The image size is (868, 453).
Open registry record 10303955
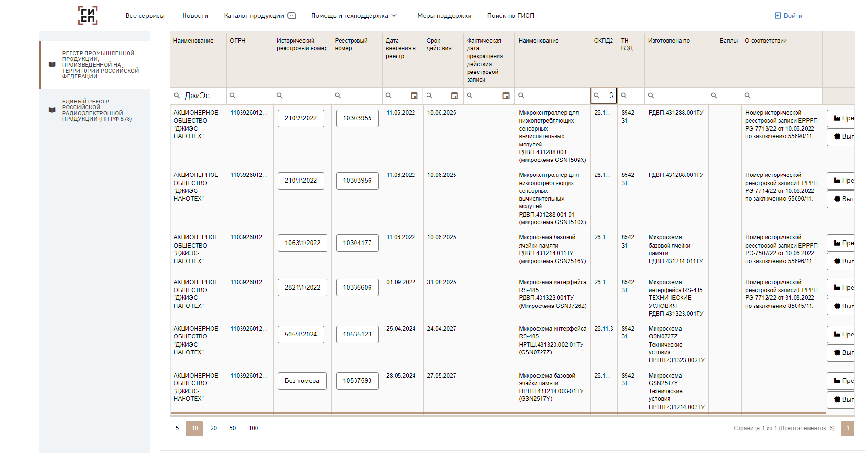(357, 118)
